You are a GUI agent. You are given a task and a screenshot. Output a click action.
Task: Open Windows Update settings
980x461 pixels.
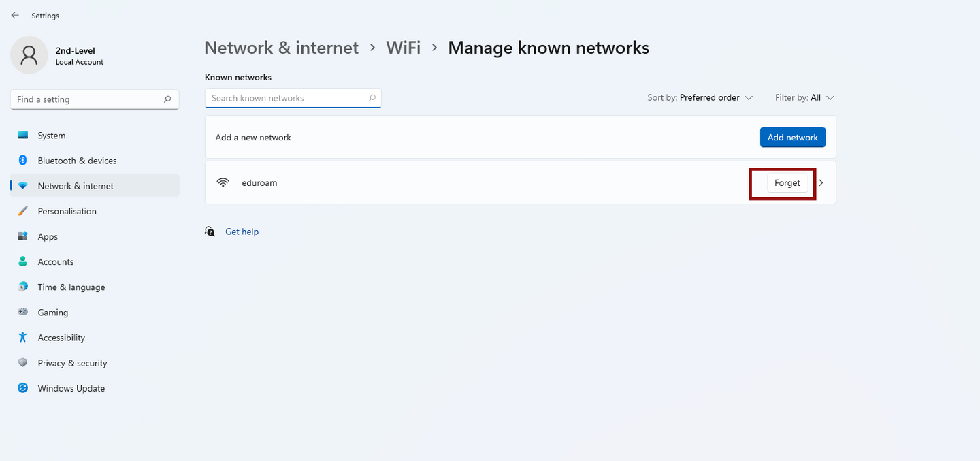click(95, 388)
